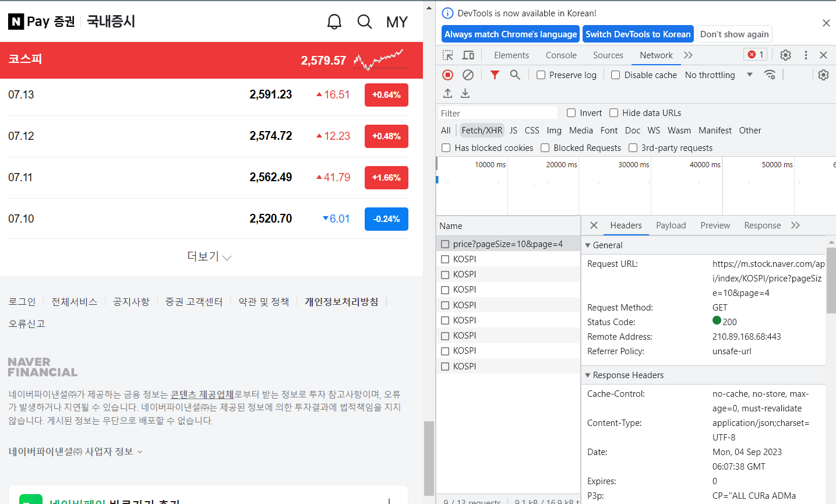
Task: Import HAR file upload icon
Action: [447, 93]
